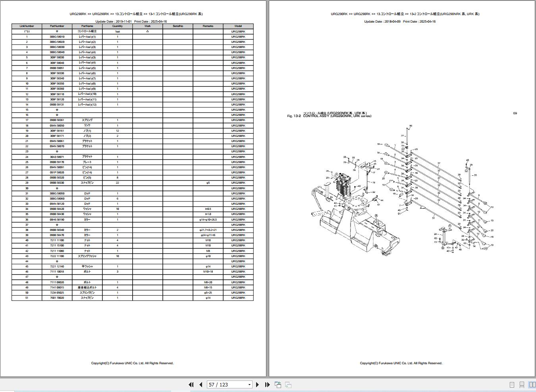
Task: Switch to continuous scrolling page view
Action: (522, 385)
